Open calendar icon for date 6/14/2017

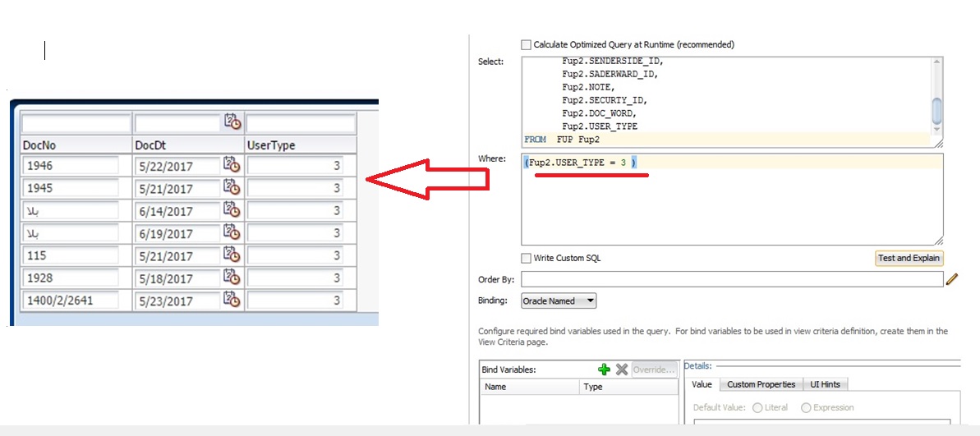click(232, 211)
